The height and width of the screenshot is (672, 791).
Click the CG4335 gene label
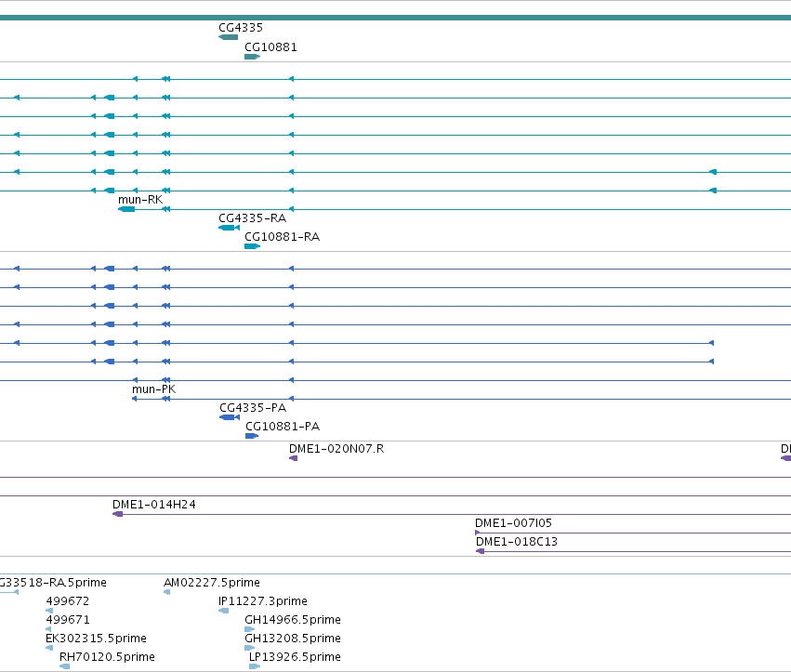(x=241, y=27)
